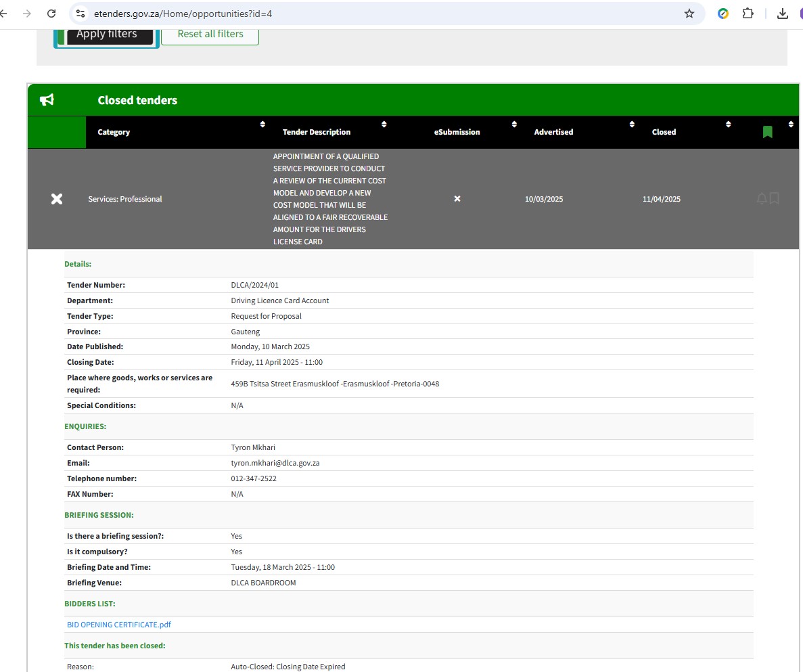Viewport: 803px width, 672px height.
Task: Open the BID OPENING CERTIFICATE.pdf link
Action: coord(119,625)
